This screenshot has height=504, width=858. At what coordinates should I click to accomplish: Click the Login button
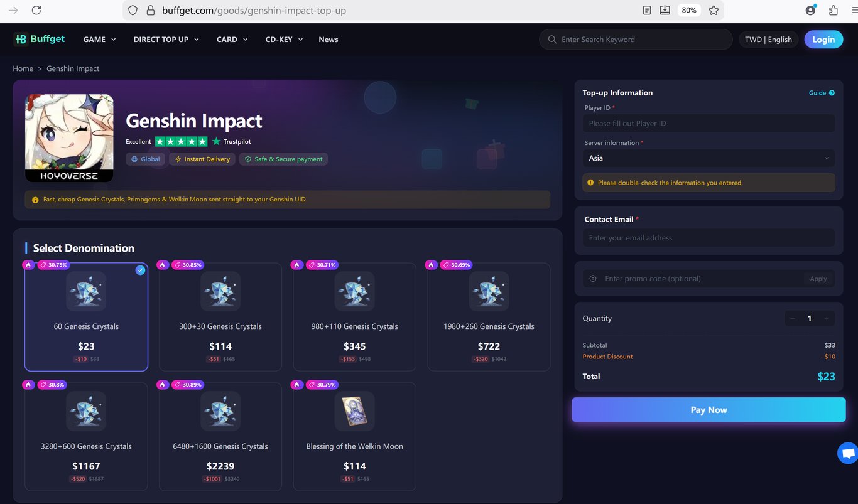pos(823,40)
